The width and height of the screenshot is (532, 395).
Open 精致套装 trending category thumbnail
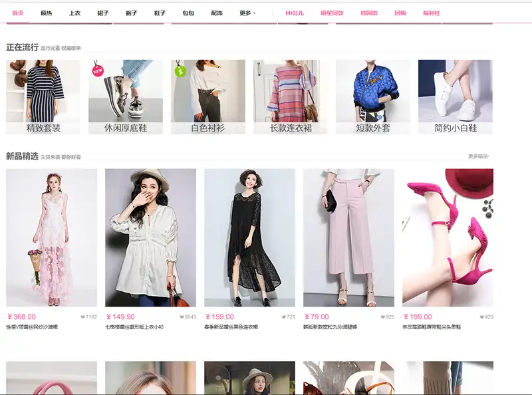click(x=43, y=96)
